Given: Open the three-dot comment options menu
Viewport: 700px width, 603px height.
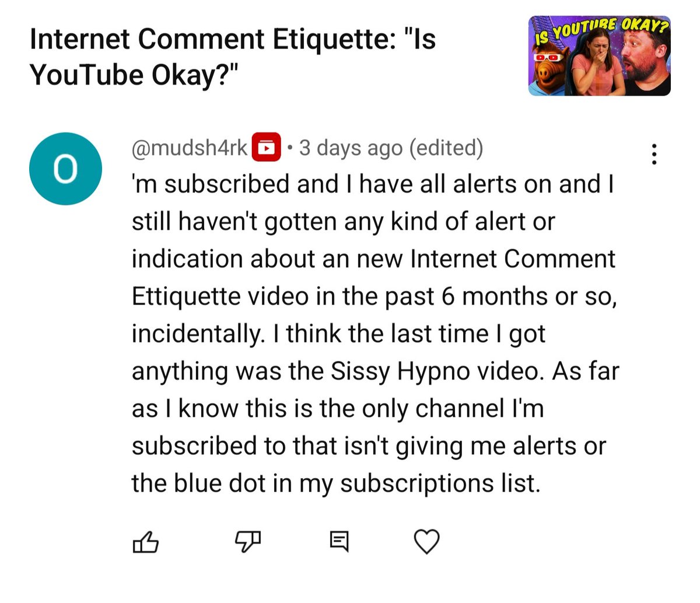Looking at the screenshot, I should [x=654, y=155].
